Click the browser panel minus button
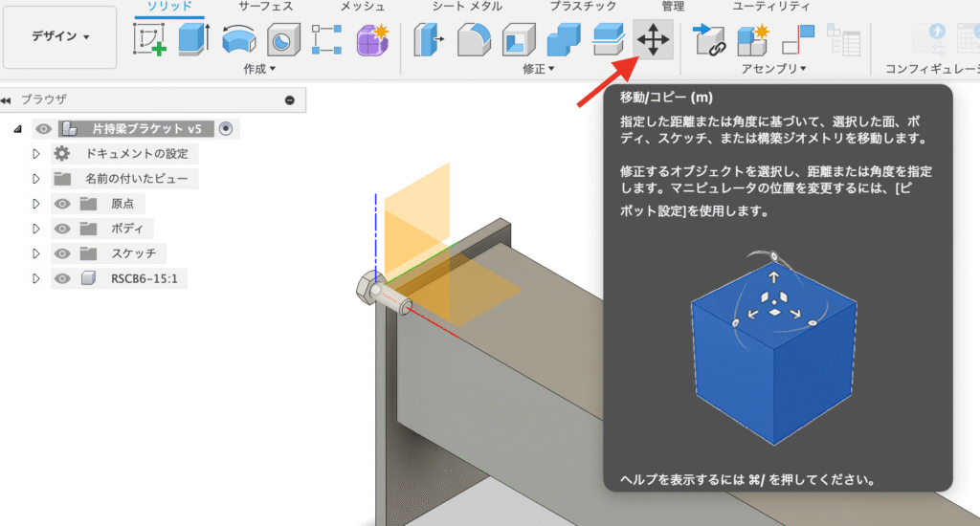The height and width of the screenshot is (526, 980). (289, 100)
